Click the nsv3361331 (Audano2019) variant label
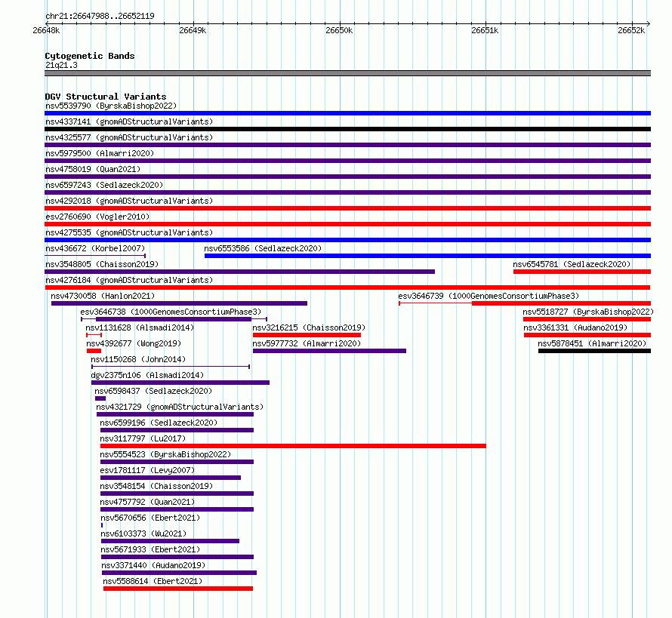The height and width of the screenshot is (618, 672). 575,327
